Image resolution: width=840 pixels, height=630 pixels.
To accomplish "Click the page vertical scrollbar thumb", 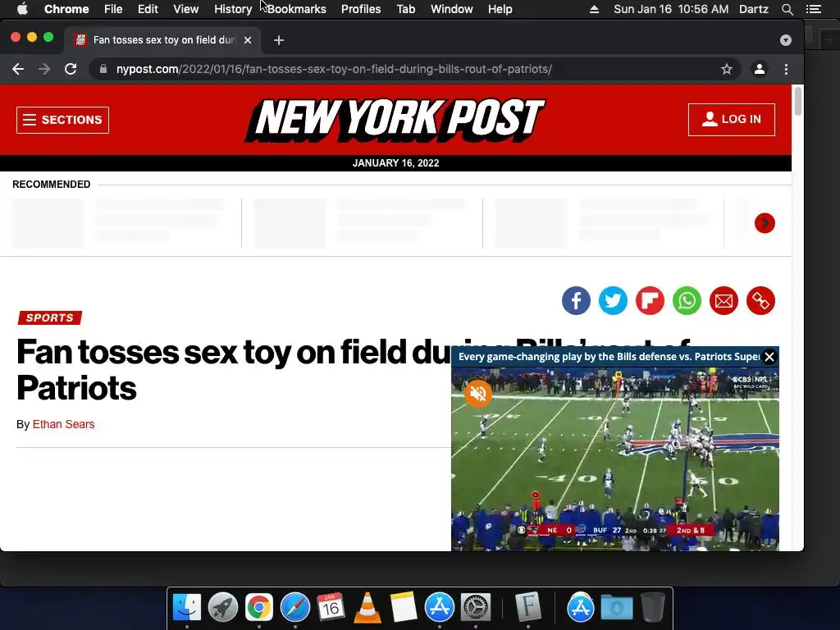I will [797, 101].
